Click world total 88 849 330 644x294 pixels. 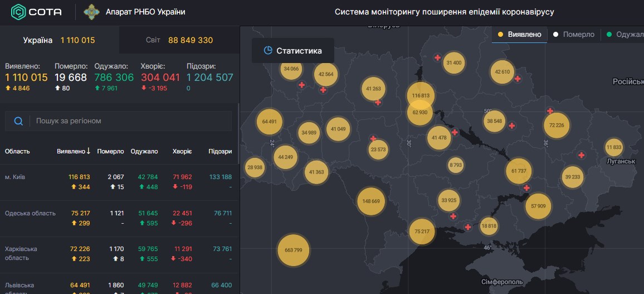tap(191, 40)
